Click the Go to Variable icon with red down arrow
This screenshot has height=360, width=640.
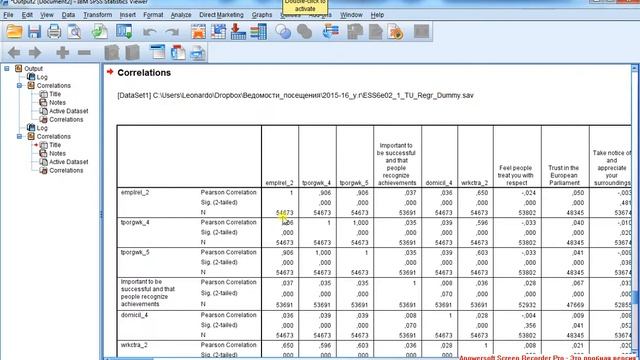point(238,31)
